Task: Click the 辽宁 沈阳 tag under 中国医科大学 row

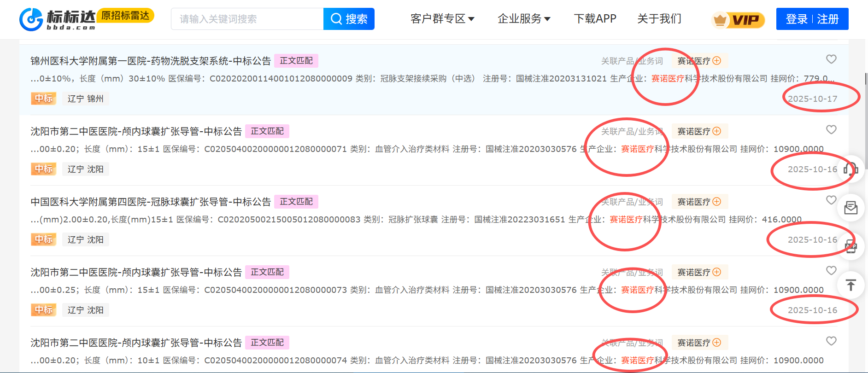Action: 86,239
